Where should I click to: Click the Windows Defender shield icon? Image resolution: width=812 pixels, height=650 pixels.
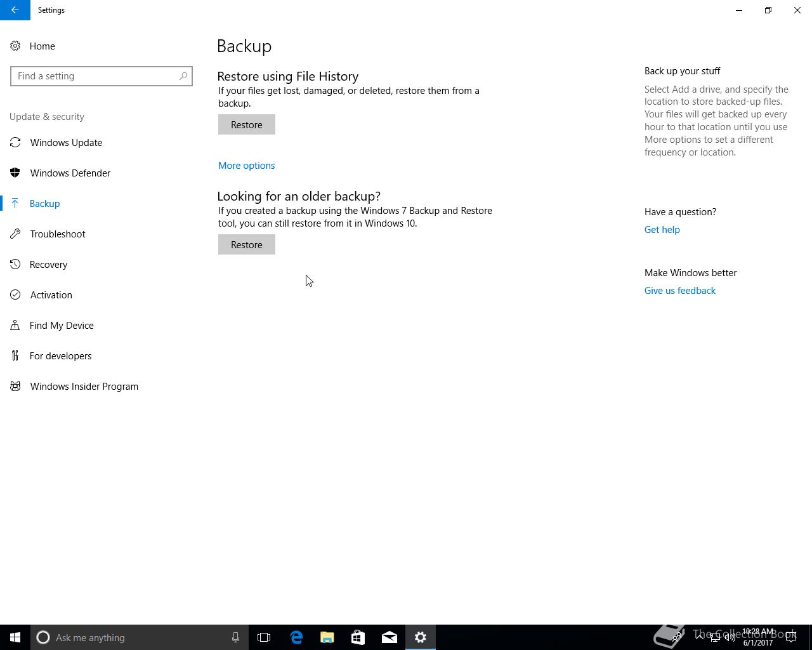(15, 173)
